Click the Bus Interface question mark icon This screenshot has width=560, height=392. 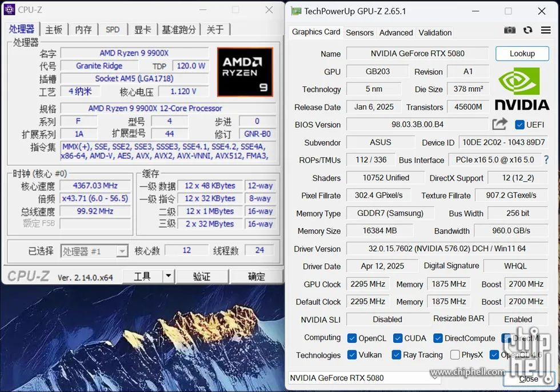click(x=546, y=159)
